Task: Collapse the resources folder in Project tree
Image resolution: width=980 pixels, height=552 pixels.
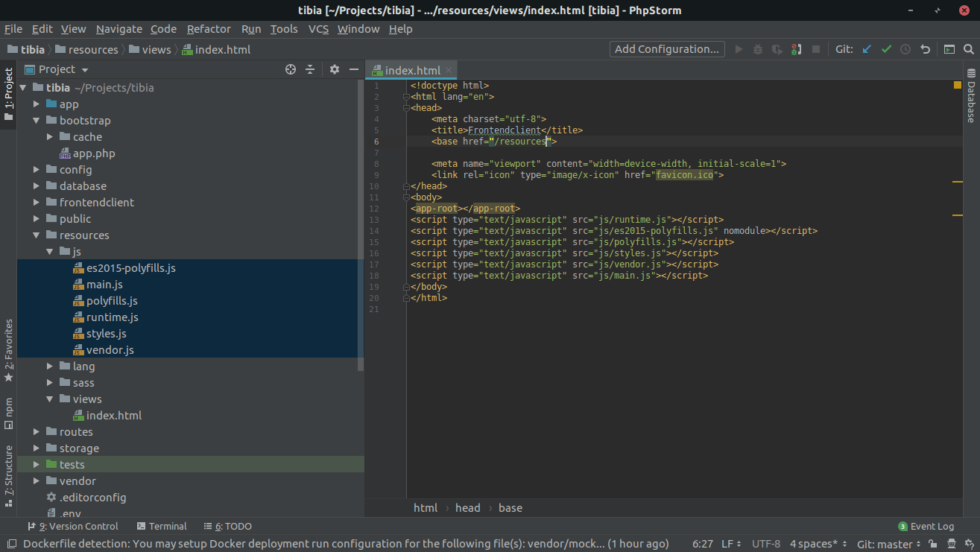Action: (35, 235)
